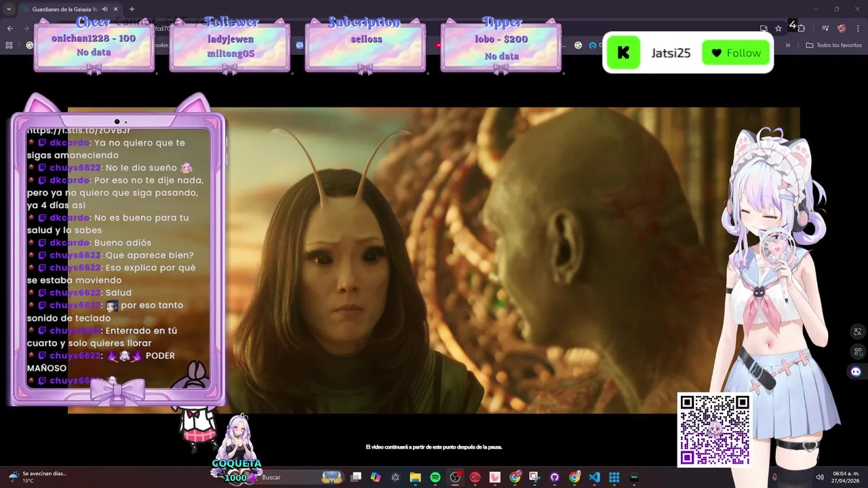Click the green Follow button
The height and width of the screenshot is (488, 868).
[736, 53]
